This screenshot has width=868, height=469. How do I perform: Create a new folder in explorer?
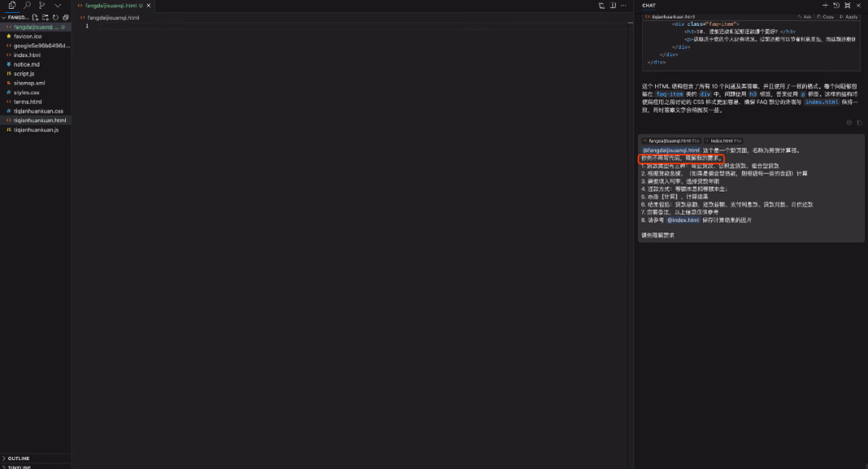click(x=45, y=18)
